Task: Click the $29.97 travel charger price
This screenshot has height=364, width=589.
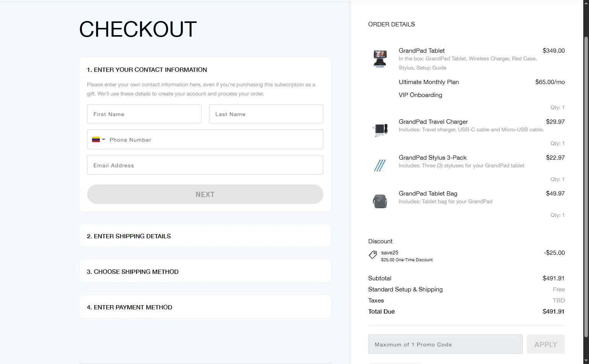Action: [555, 121]
